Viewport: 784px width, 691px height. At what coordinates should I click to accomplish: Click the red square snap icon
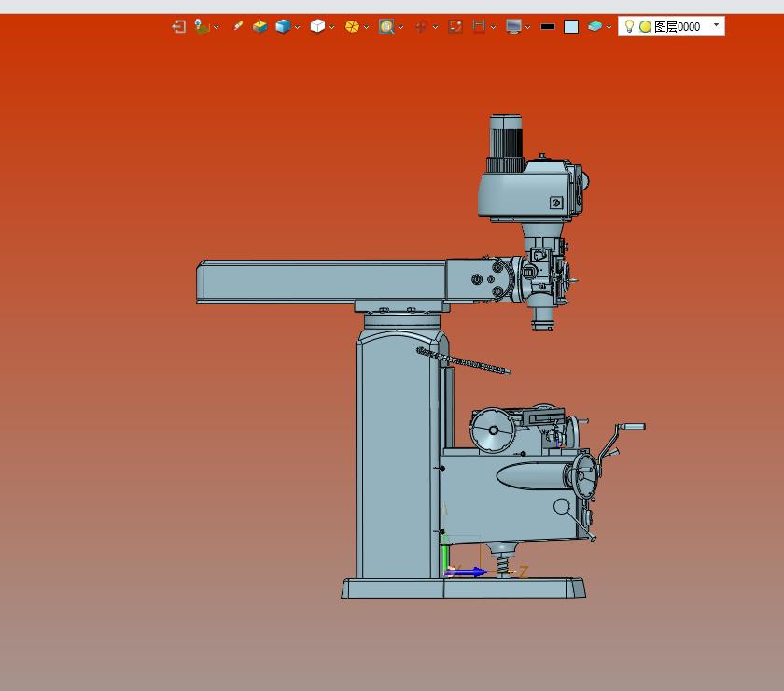click(455, 26)
